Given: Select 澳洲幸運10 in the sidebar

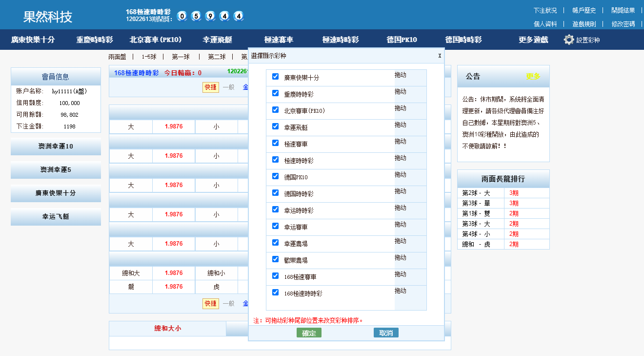Looking at the screenshot, I should click(55, 146).
